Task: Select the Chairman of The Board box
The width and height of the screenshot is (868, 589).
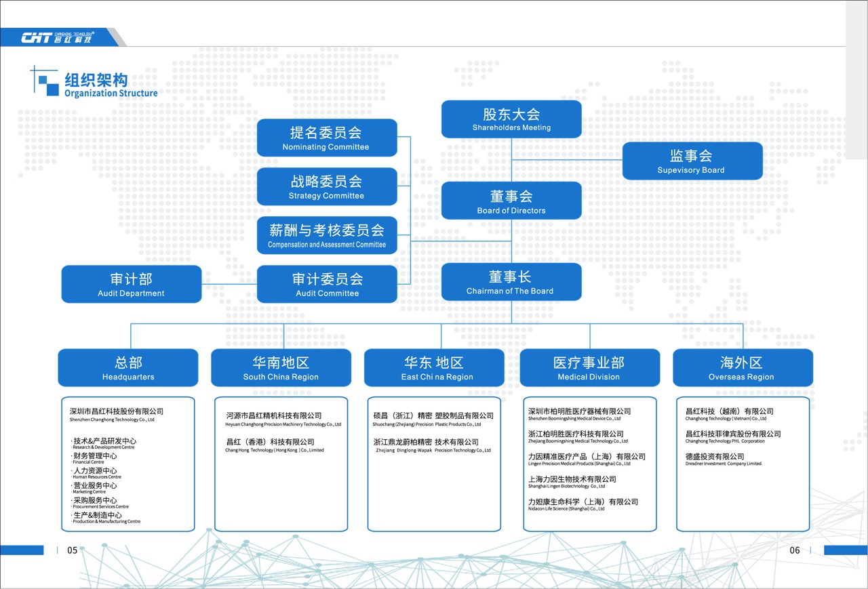Action: point(511,282)
